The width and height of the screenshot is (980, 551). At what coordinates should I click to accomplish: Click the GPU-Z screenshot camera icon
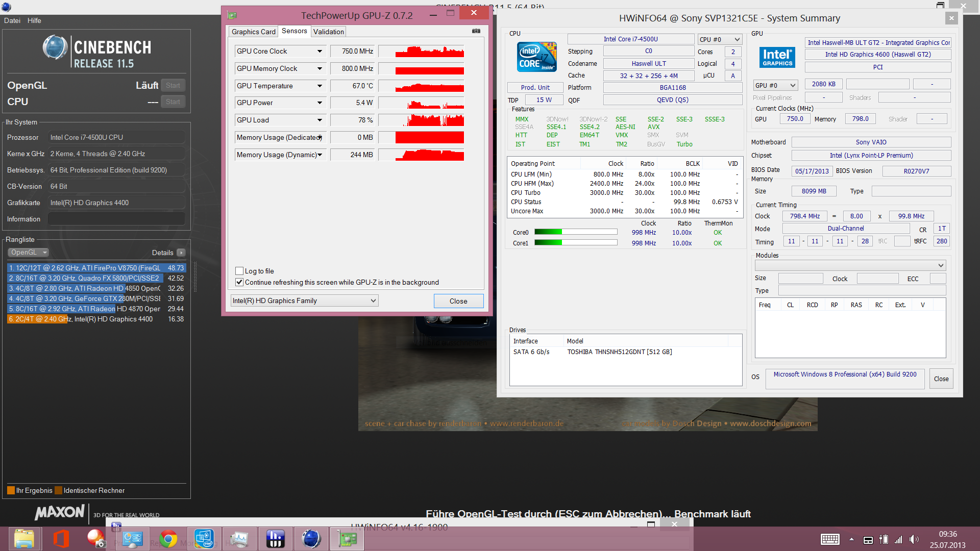pyautogui.click(x=476, y=31)
